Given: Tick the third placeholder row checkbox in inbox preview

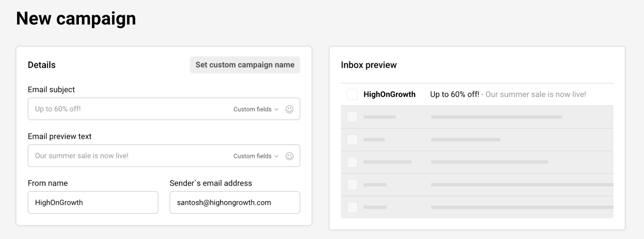Looking at the screenshot, I should click(x=352, y=162).
